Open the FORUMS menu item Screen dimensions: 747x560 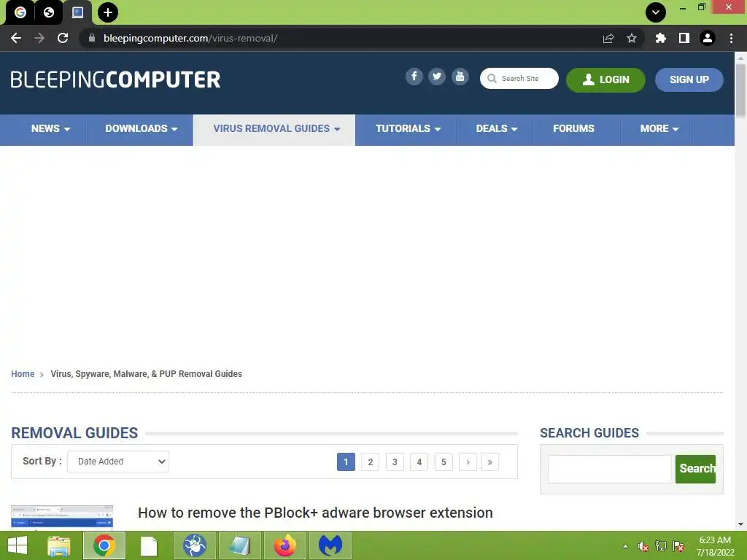click(x=573, y=128)
